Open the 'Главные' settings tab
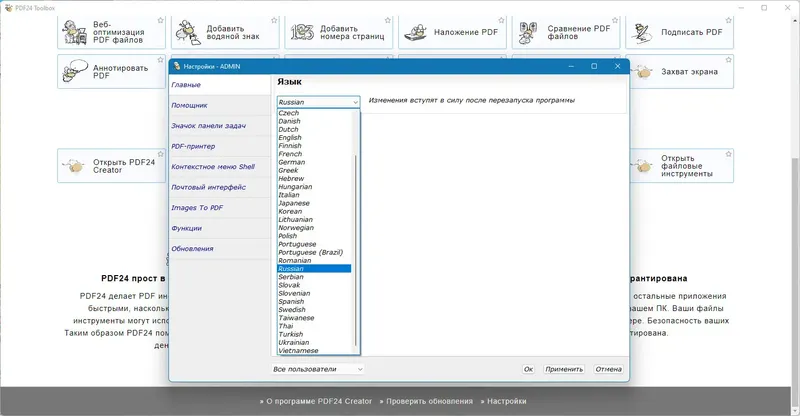Screen dimensions: 800x416 click(x=220, y=85)
